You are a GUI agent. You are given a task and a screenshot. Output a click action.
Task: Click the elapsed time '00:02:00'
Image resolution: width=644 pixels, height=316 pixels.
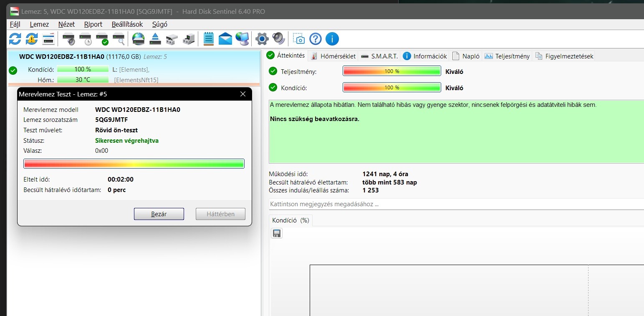pos(121,179)
